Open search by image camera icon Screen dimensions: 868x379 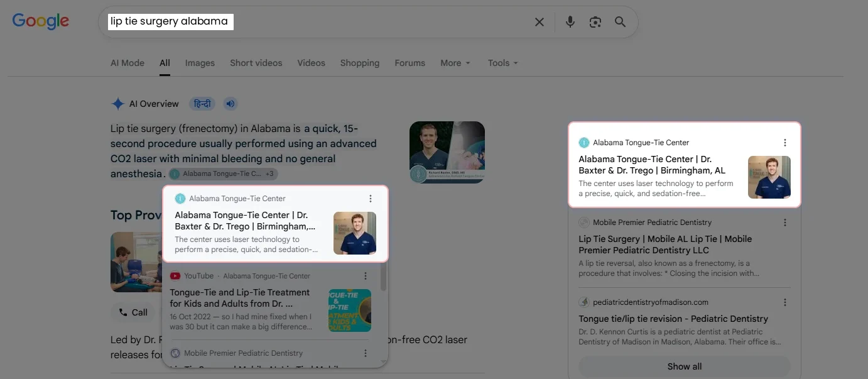tap(595, 22)
